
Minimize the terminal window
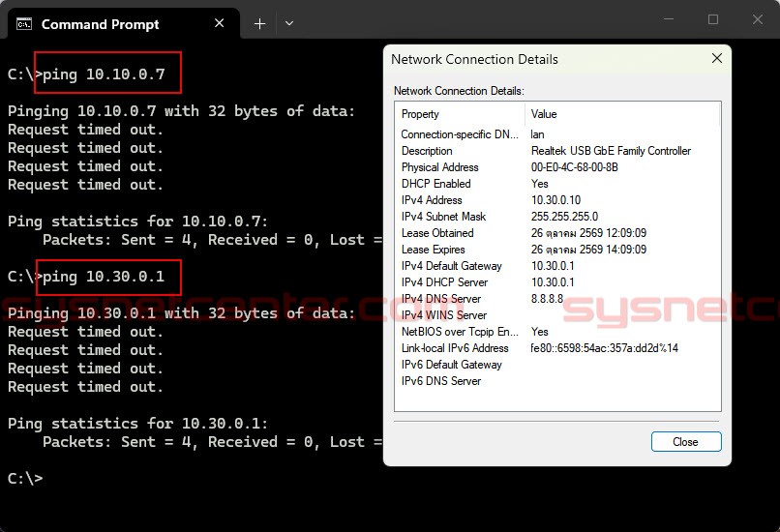point(669,19)
